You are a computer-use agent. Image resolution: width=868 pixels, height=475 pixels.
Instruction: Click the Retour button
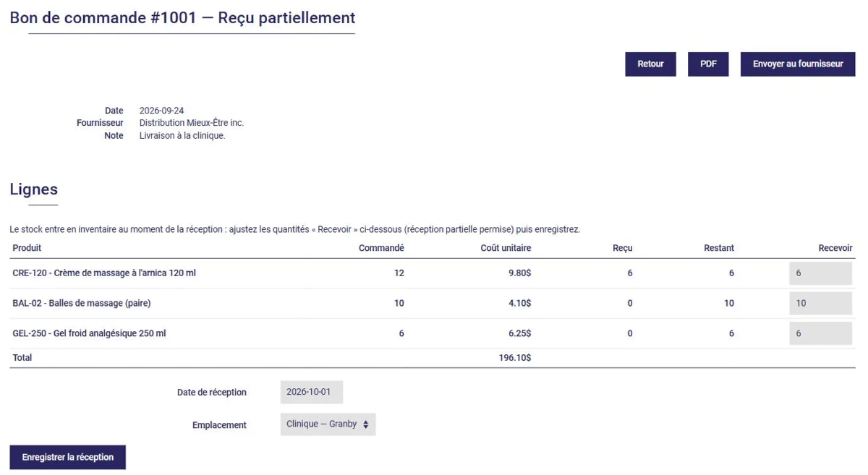tap(650, 64)
